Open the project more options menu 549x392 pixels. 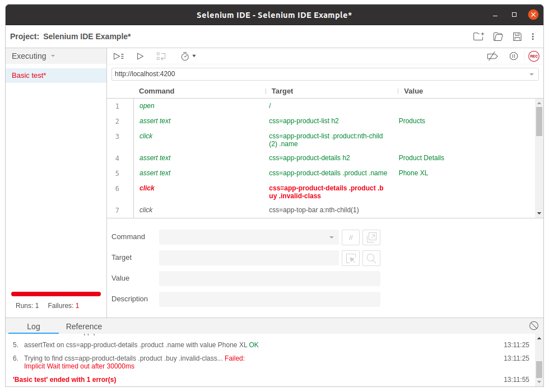click(x=533, y=36)
